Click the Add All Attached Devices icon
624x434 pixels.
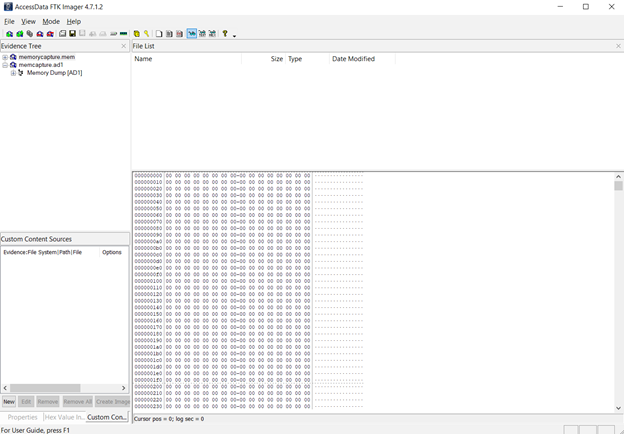click(x=20, y=34)
